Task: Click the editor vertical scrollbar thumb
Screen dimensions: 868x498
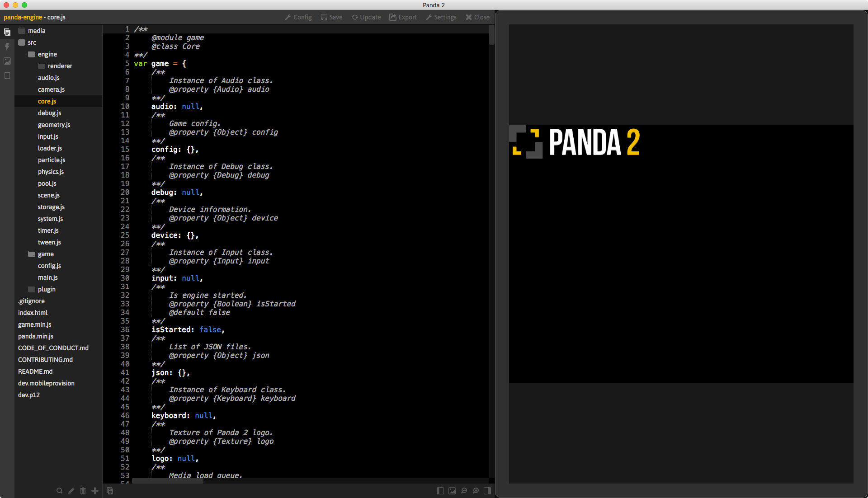Action: [491, 35]
